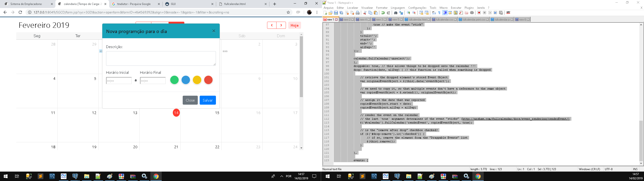Screen dimensions: 644x181
Task: Open the Linguagem menu
Action: [x=398, y=8]
